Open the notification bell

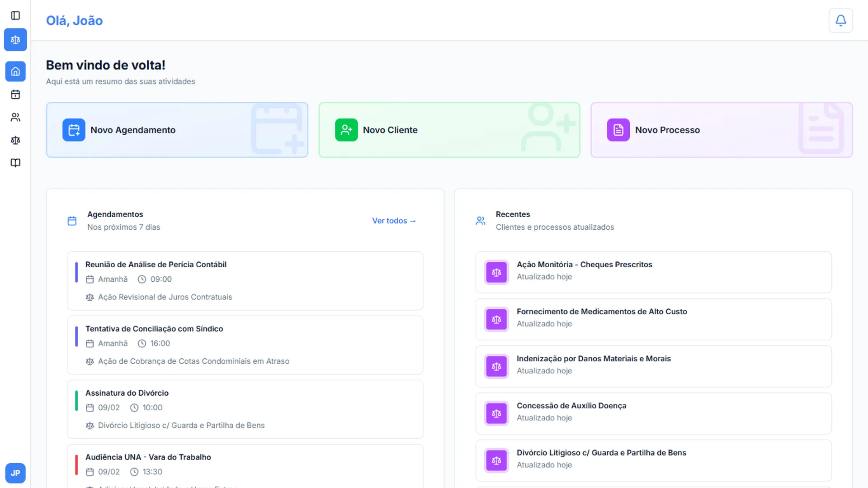[840, 20]
